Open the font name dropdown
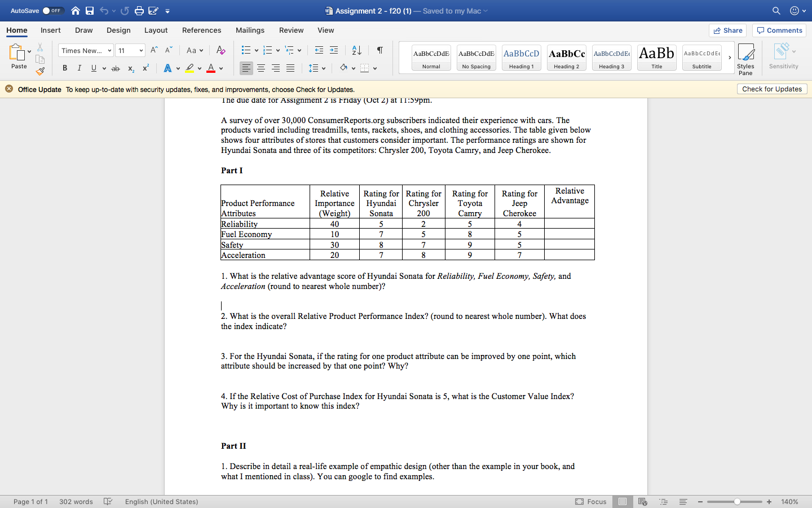The width and height of the screenshot is (812, 508). click(x=109, y=51)
